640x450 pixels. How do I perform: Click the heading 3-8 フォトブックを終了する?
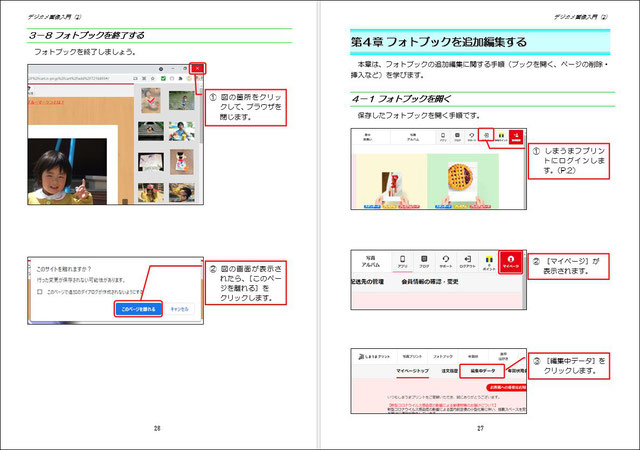[x=87, y=36]
